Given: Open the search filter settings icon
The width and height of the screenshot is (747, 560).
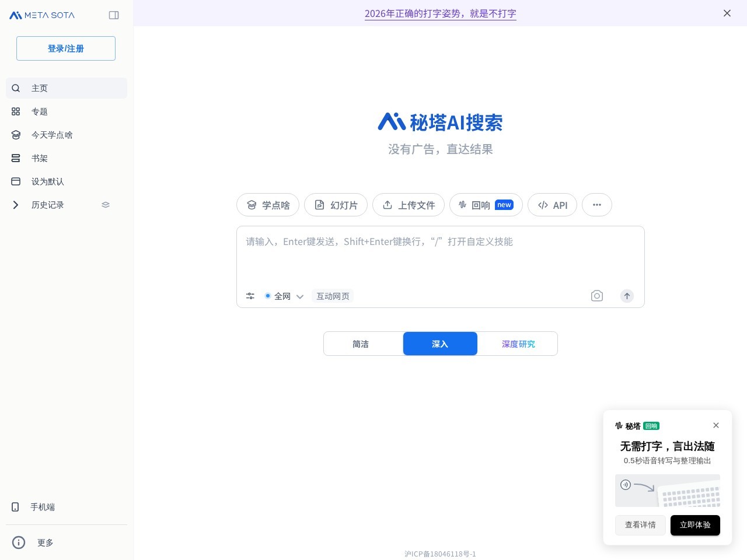Looking at the screenshot, I should click(x=250, y=296).
